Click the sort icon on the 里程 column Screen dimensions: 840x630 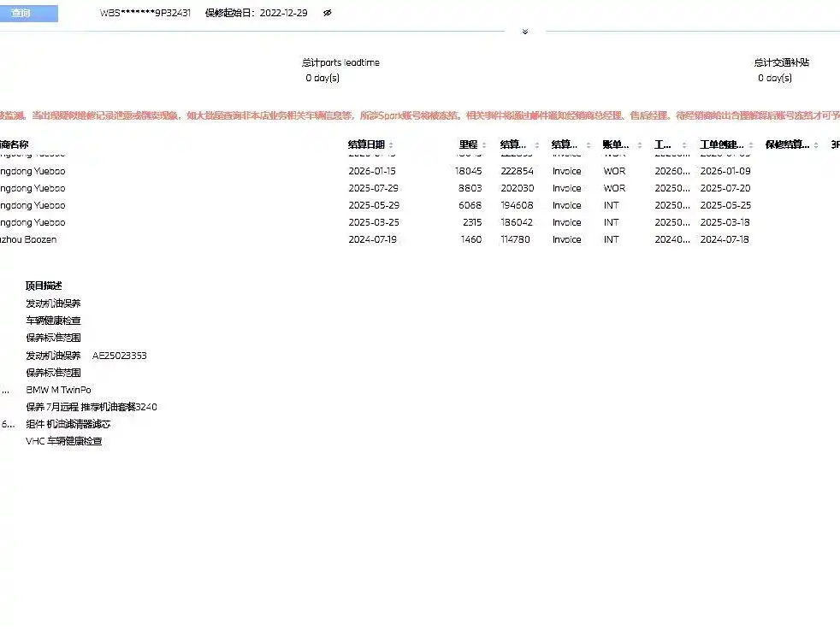pos(484,145)
